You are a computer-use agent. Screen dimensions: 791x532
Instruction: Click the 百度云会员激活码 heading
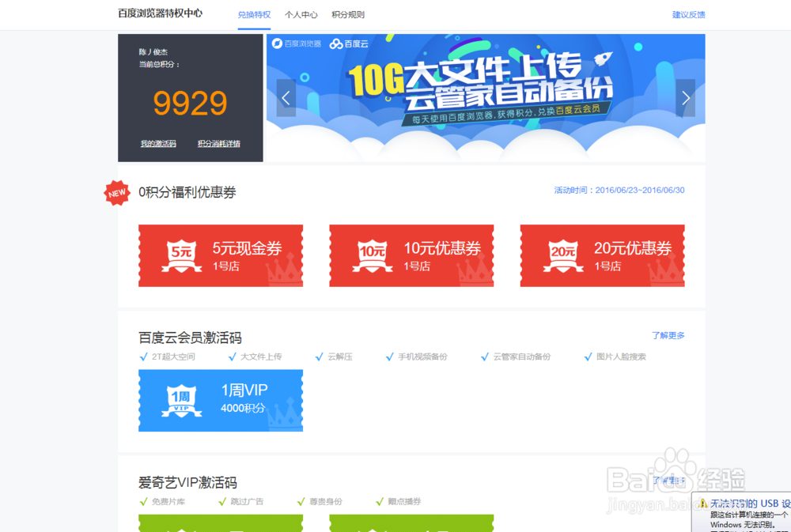click(x=190, y=338)
